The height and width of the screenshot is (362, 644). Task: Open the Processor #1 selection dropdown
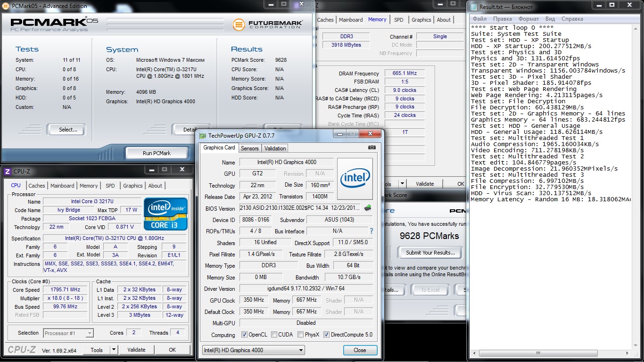point(68,333)
